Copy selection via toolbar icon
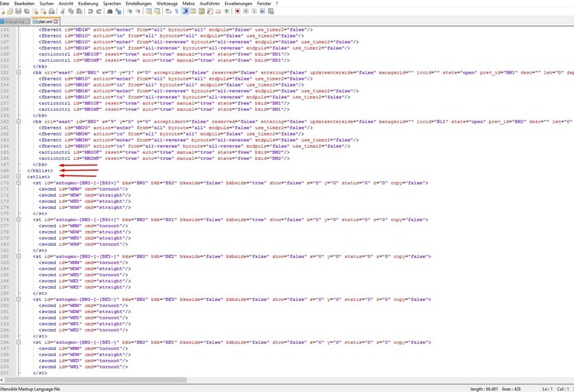The height and width of the screenshot is (392, 574). (71, 11)
